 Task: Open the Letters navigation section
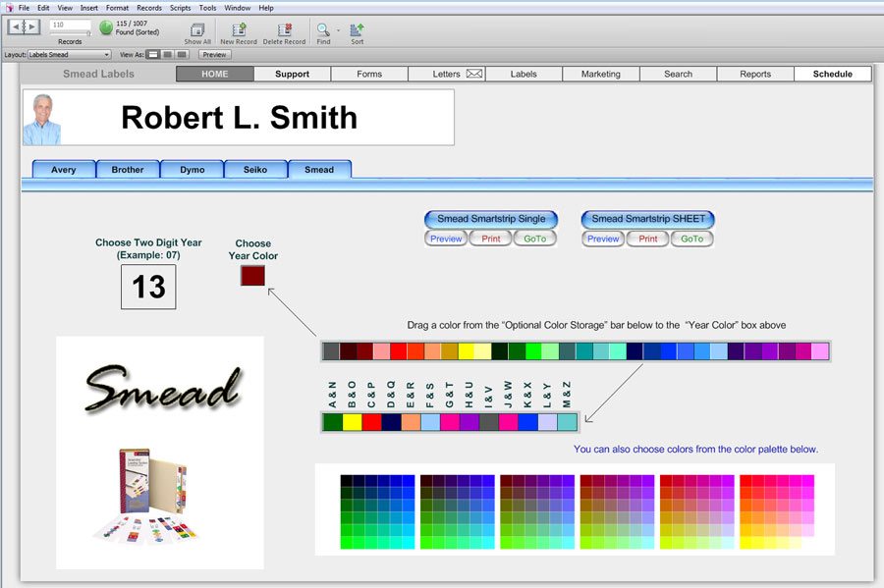pos(447,74)
